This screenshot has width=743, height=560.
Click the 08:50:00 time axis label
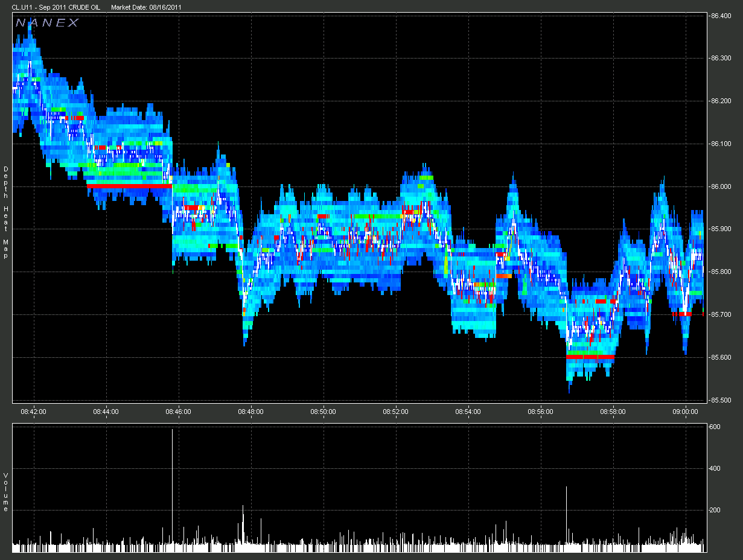tap(324, 412)
